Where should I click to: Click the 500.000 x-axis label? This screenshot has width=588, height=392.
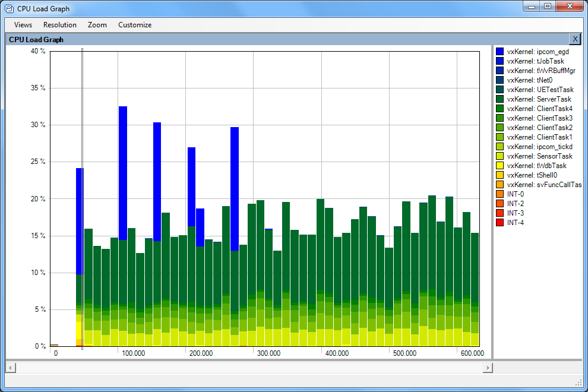(x=404, y=353)
